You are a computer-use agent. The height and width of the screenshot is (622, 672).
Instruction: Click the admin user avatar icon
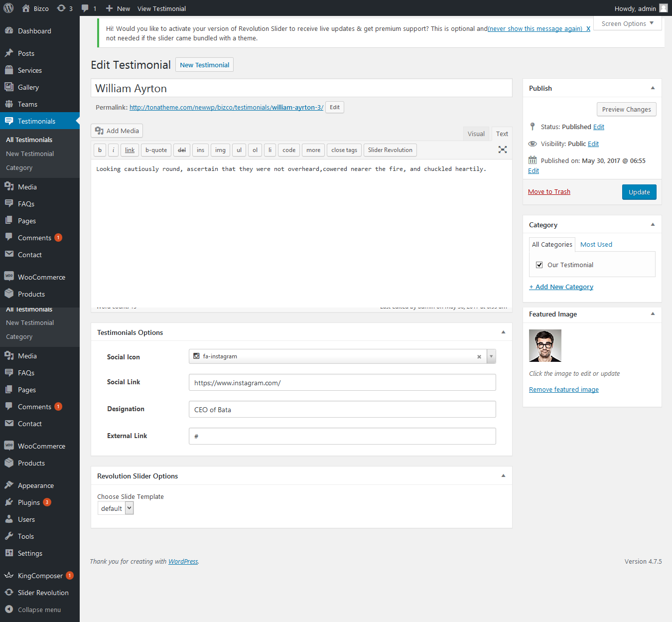[663, 8]
